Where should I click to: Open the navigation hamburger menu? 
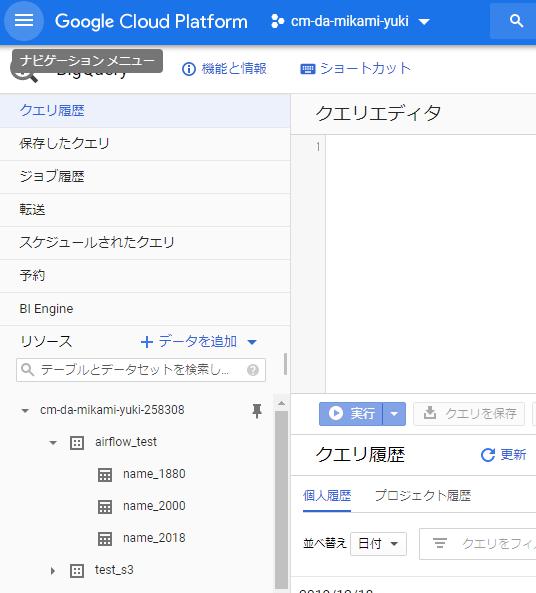[x=24, y=21]
